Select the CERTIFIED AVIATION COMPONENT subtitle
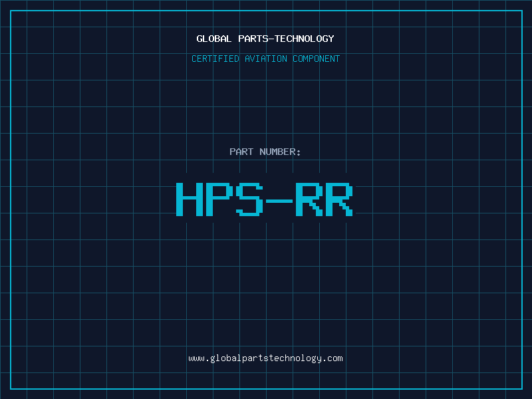This screenshot has width=532, height=399. pyautogui.click(x=265, y=59)
